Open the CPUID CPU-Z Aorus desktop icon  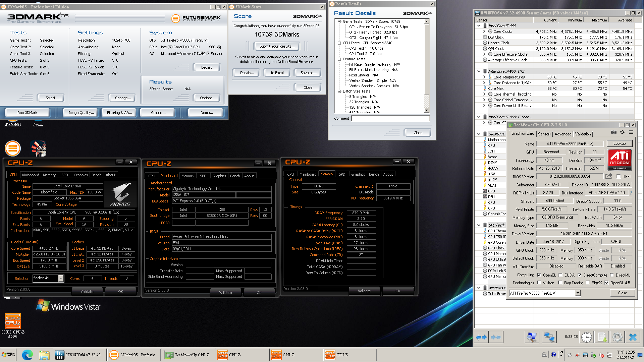pos(13,325)
